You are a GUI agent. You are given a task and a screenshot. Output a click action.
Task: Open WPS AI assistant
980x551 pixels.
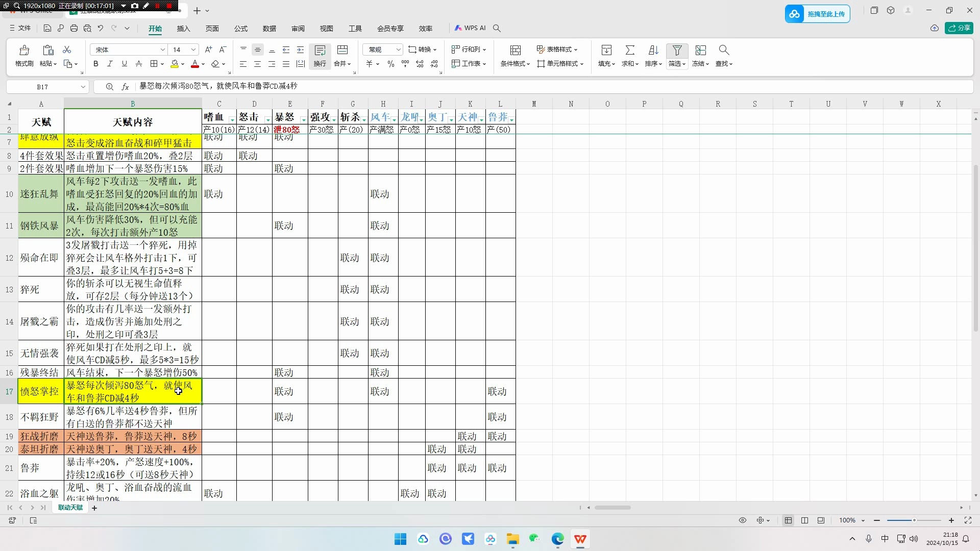(x=470, y=28)
